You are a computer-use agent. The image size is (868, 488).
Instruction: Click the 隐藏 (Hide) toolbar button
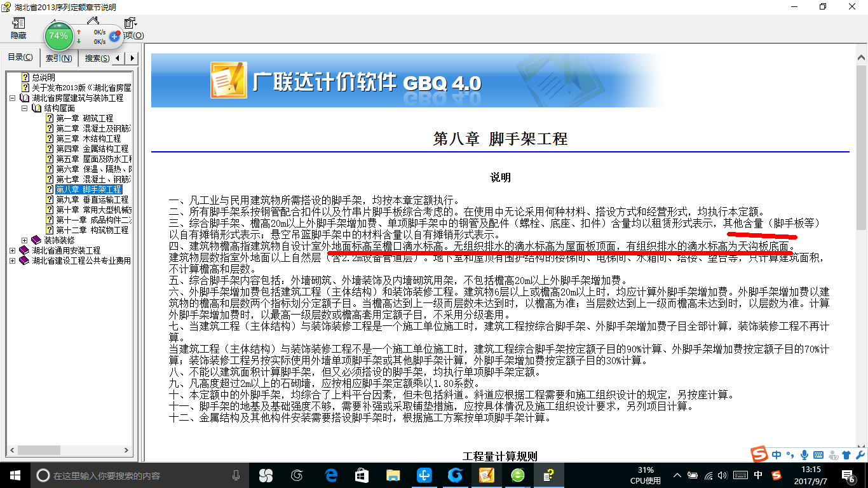(18, 28)
